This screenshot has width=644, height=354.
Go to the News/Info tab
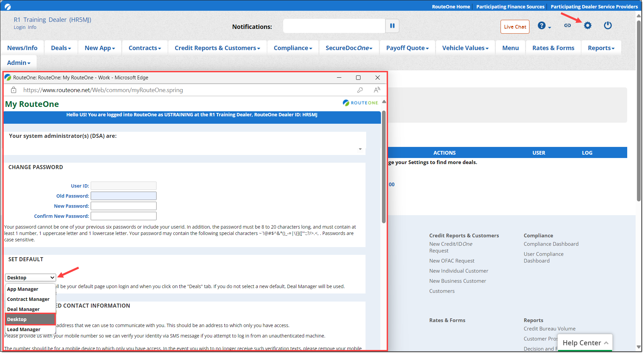(22, 48)
